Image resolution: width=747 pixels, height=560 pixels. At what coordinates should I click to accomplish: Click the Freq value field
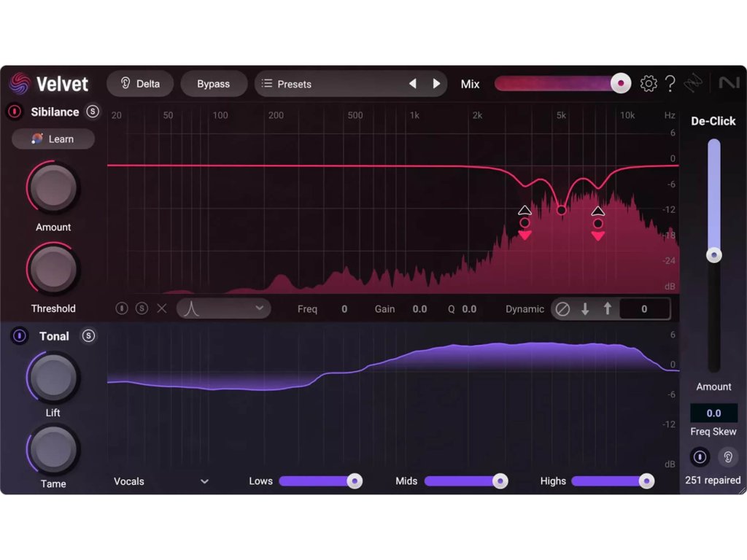(344, 309)
